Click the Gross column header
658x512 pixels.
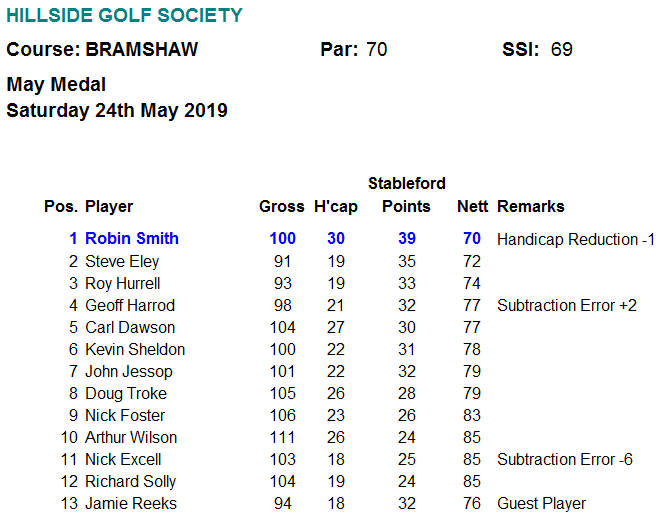[x=281, y=207]
